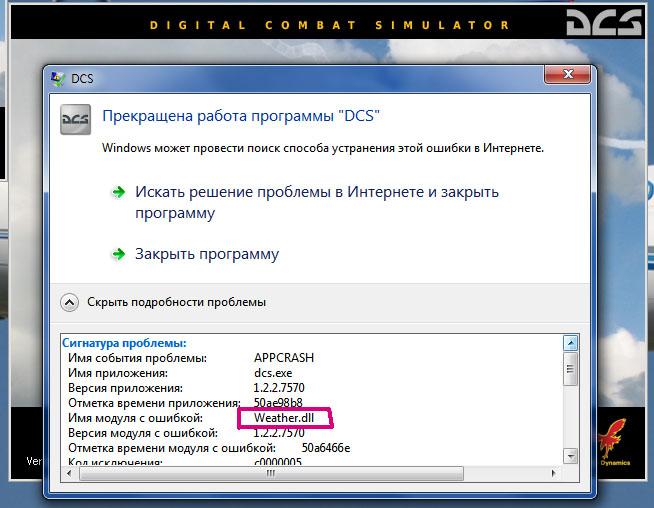Click the DIGITAL COMBAT SIMULATOR banner text
The image size is (654, 508).
point(330,25)
